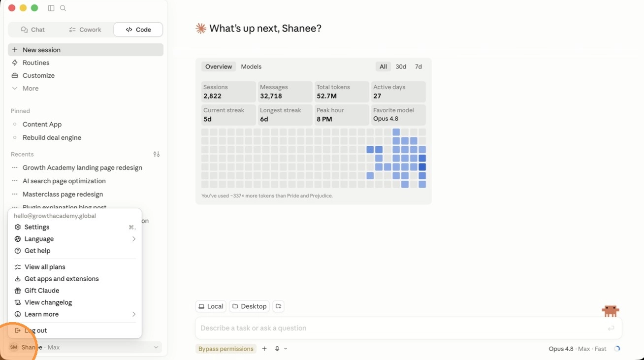Expand the More sidebar item
Image resolution: width=644 pixels, height=360 pixels.
[x=86, y=88]
